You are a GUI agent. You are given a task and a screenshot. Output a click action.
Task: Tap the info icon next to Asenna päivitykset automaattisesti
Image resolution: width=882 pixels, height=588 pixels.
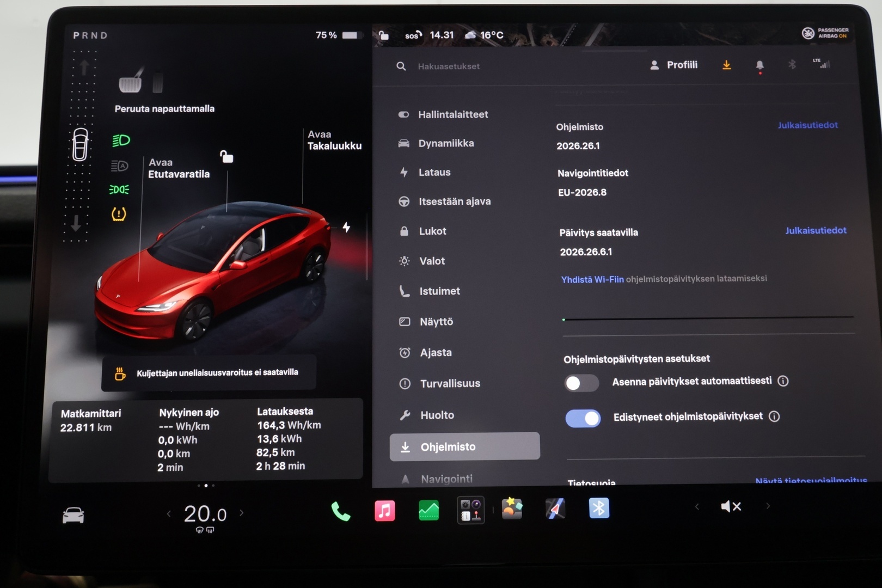click(x=783, y=381)
